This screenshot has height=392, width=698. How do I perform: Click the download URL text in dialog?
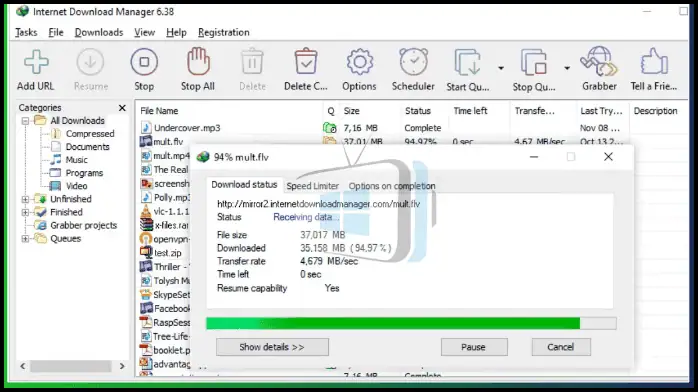(x=319, y=204)
